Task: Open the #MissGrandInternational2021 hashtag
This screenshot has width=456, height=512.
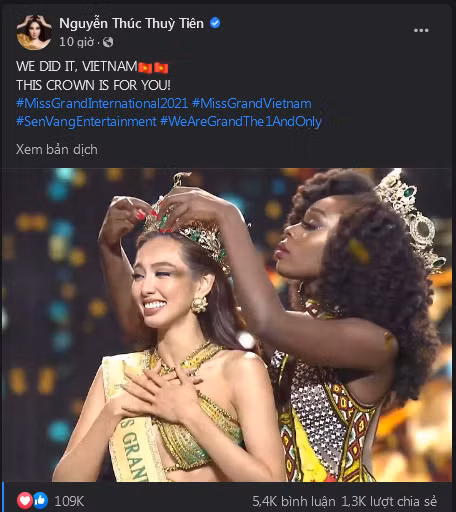Action: click(102, 103)
